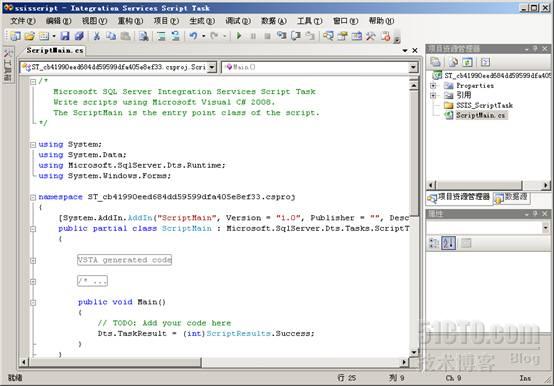Viewport: 554px width, 386px height.
Task: Click the Properties icon in the project explorer toolbar
Action: 435,62
